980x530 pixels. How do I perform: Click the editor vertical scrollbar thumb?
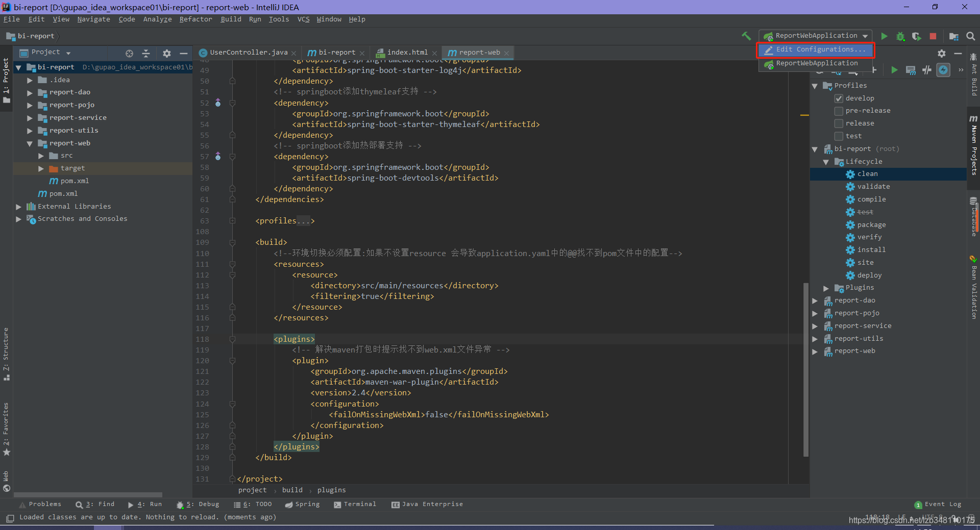point(806,369)
